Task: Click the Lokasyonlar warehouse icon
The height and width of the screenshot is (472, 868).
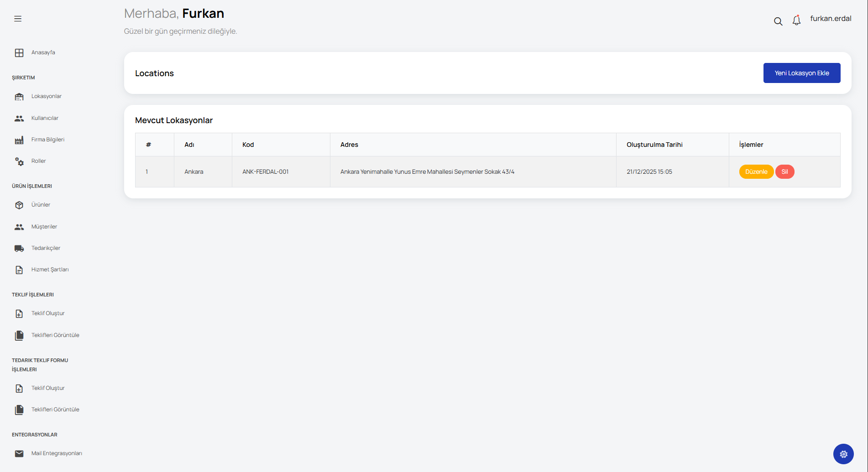Action: (x=19, y=97)
